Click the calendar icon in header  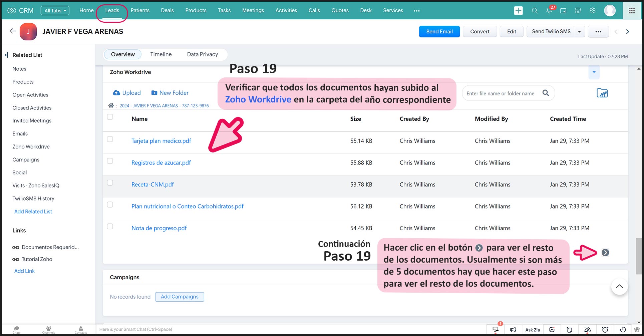coord(563,11)
